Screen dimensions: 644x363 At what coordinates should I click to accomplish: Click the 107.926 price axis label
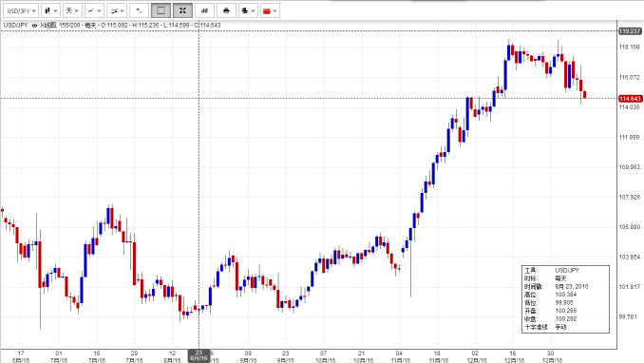629,198
